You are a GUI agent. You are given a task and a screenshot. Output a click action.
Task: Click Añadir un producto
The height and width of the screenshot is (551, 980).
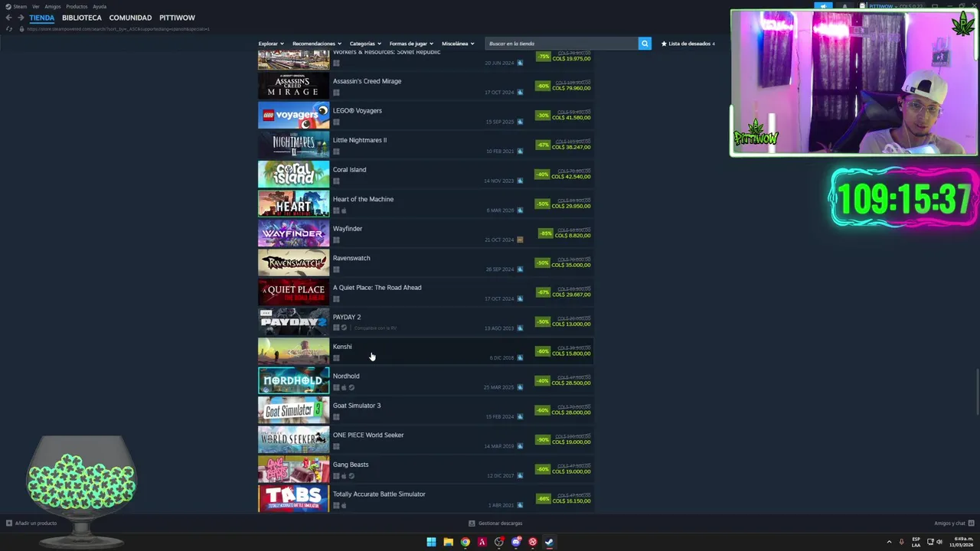coord(36,523)
